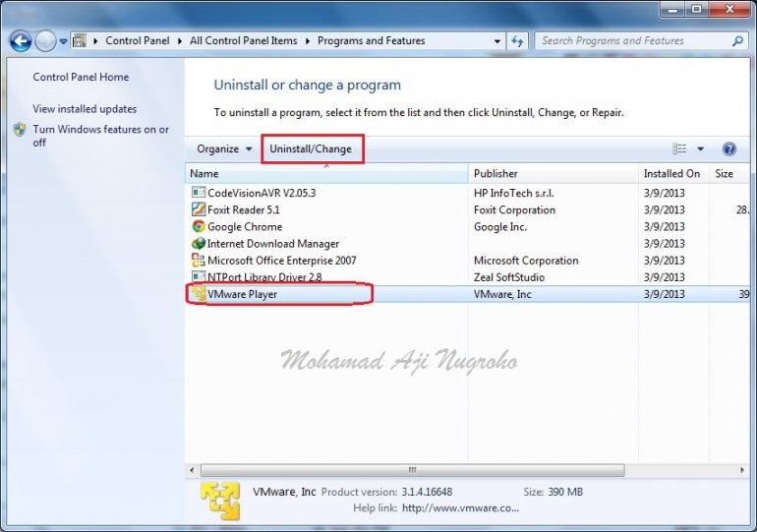
Task: Select Google Chrome program name
Action: click(245, 226)
